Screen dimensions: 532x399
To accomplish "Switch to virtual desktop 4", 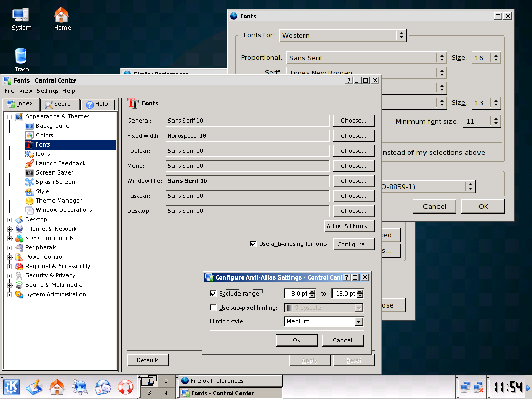I will [x=166, y=393].
